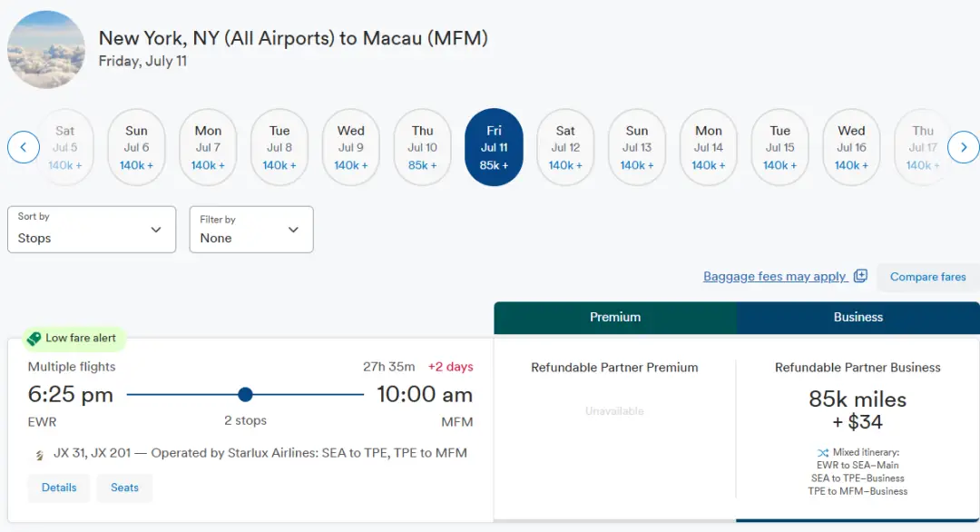View Seats for this flight
Screen dimensions: 980x532
[x=125, y=488]
